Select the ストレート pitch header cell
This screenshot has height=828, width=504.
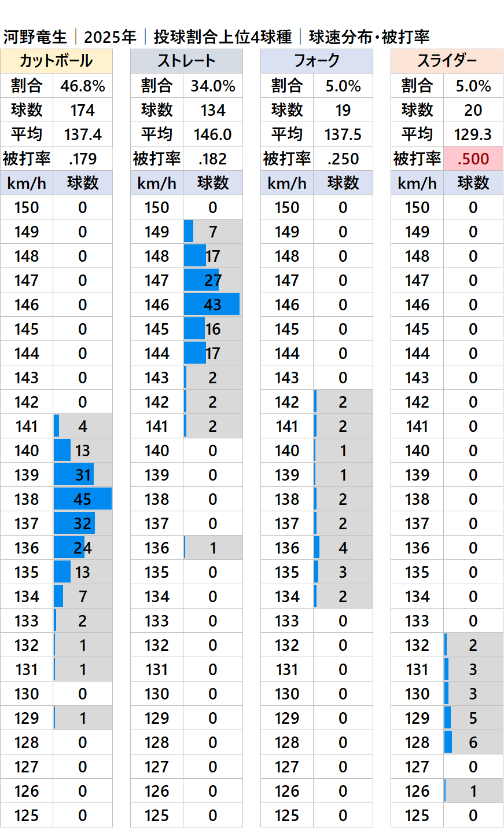coord(186,61)
